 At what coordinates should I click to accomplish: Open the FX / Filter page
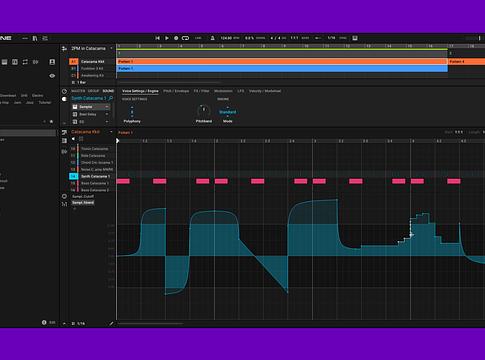point(201,91)
